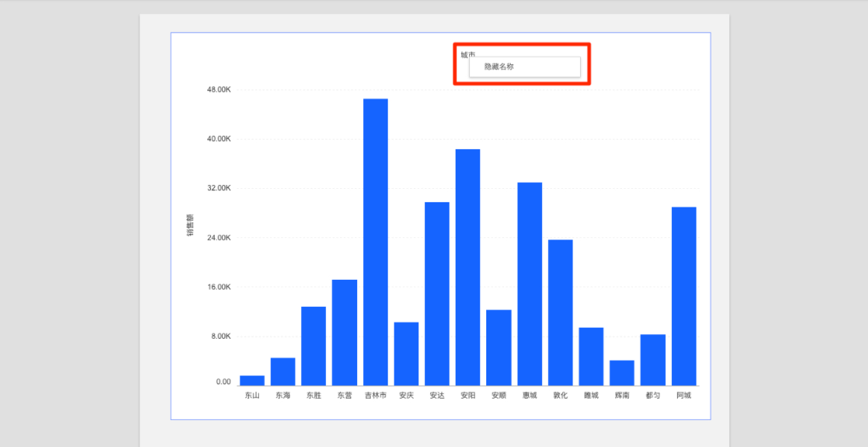Viewport: 868px width, 447px height.
Task: Click the 城市 title above the menu
Action: [468, 54]
